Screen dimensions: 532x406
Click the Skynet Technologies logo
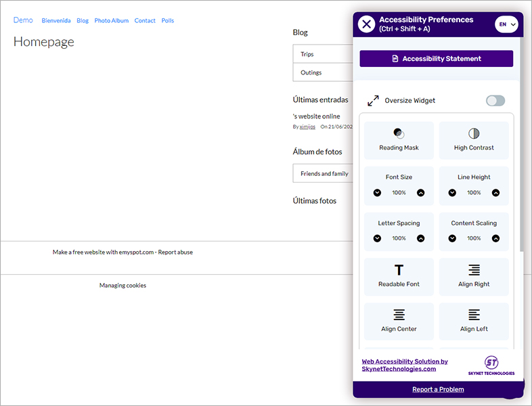pyautogui.click(x=491, y=365)
